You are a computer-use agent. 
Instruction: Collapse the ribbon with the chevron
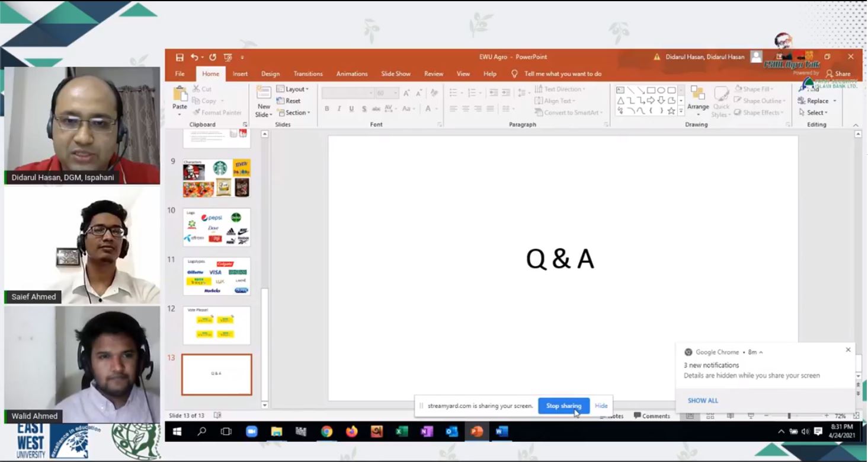point(856,125)
